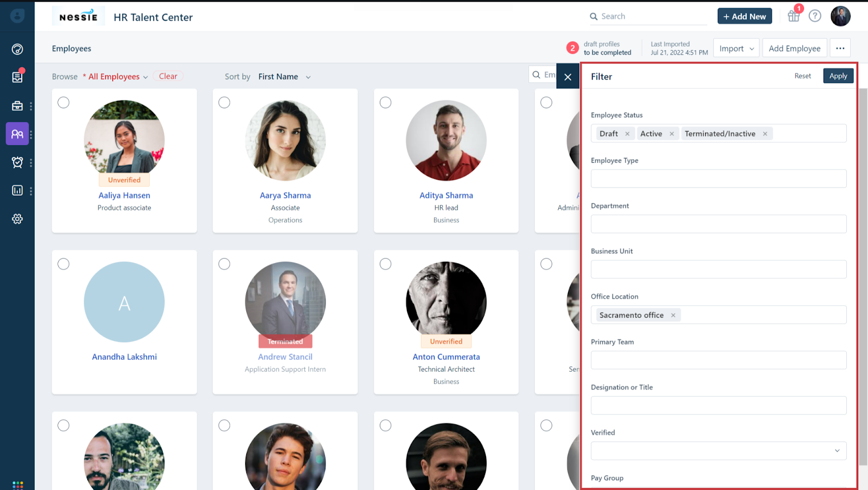
Task: Open the user profile avatar
Action: click(840, 16)
